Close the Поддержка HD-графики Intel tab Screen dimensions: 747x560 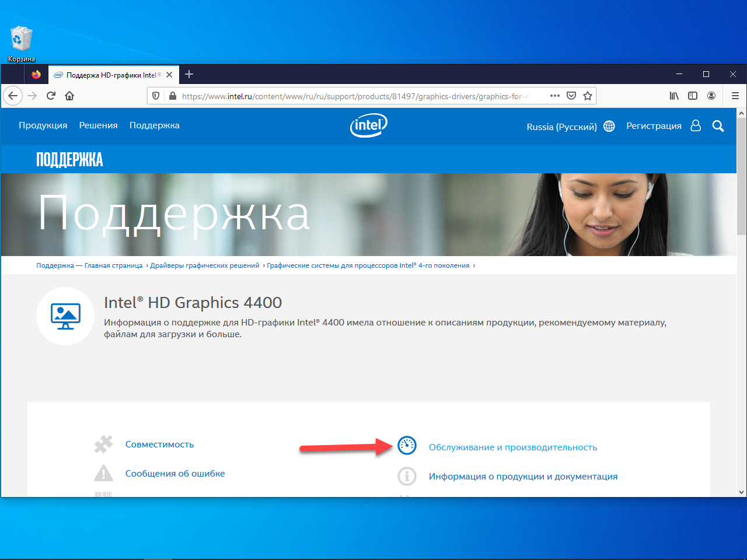coord(169,75)
